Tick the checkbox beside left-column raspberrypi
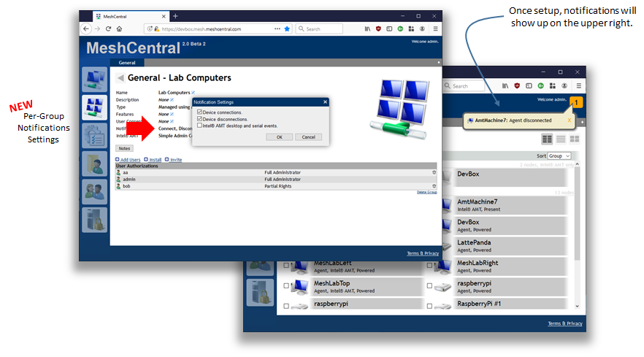 click(x=286, y=306)
